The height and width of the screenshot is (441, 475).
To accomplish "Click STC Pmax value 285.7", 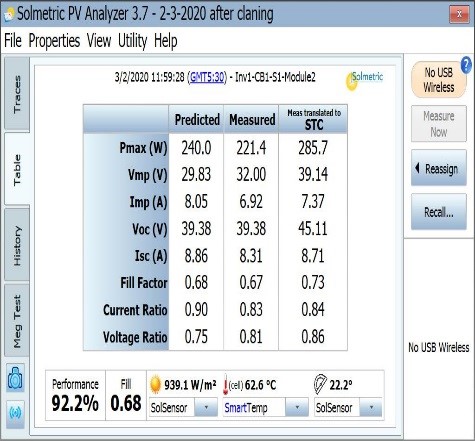I will click(x=313, y=148).
